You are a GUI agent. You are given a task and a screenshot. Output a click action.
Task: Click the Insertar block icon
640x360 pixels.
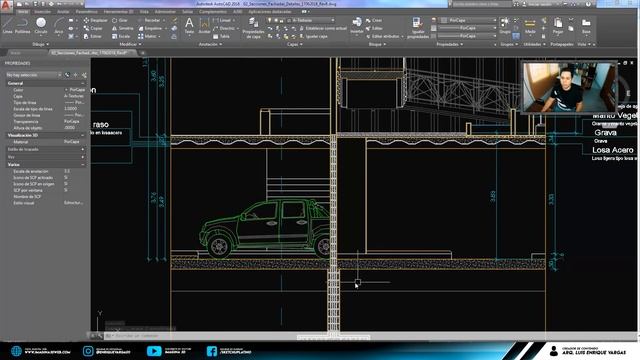tap(357, 25)
